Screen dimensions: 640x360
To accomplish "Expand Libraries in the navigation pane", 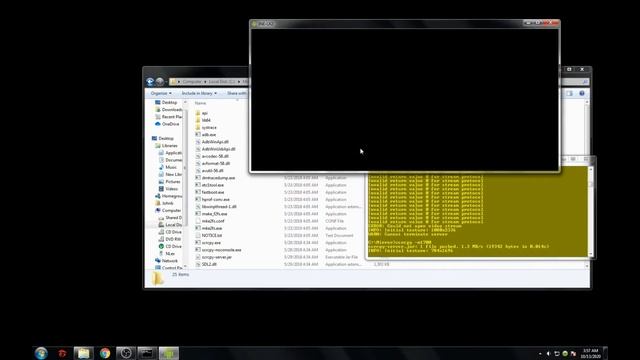I will (x=169, y=146).
